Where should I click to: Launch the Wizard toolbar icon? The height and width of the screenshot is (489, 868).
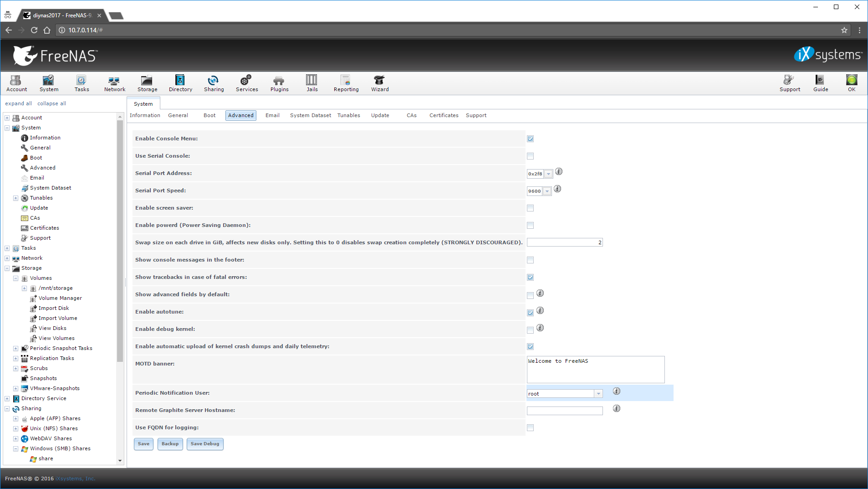coord(380,83)
